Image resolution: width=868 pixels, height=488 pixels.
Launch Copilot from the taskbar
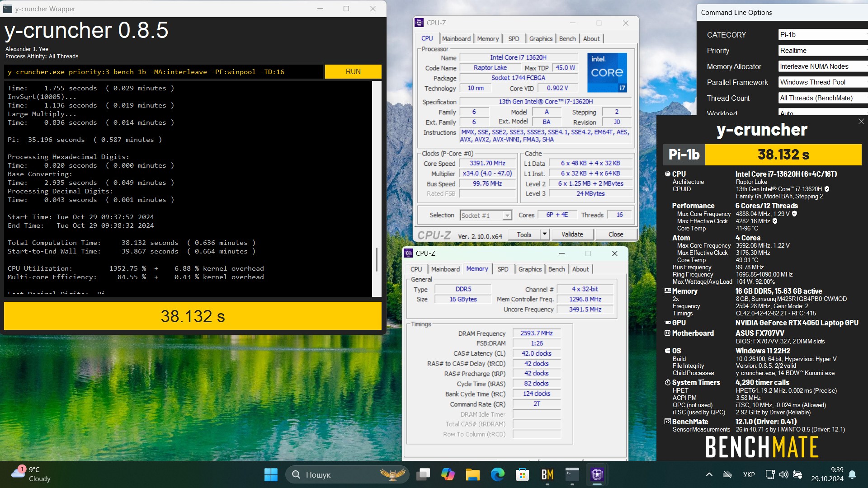click(448, 474)
